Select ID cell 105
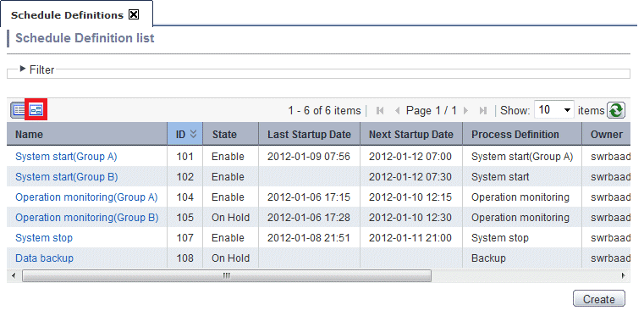 tap(184, 217)
